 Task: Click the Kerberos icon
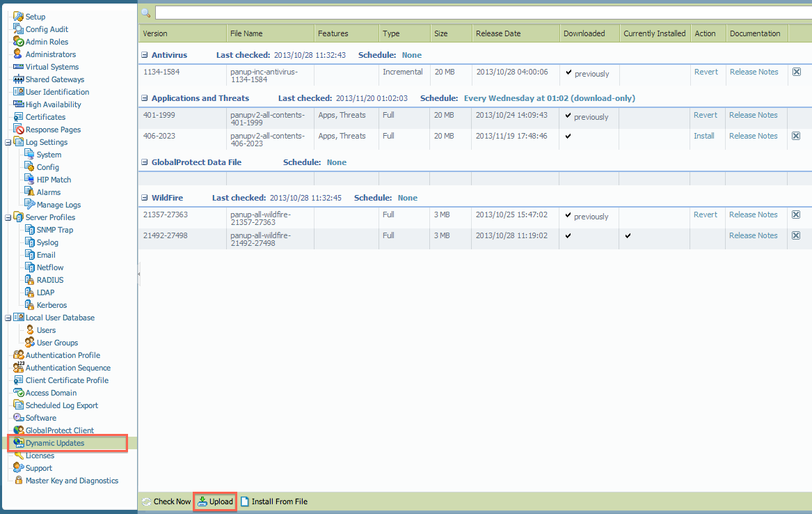29,304
